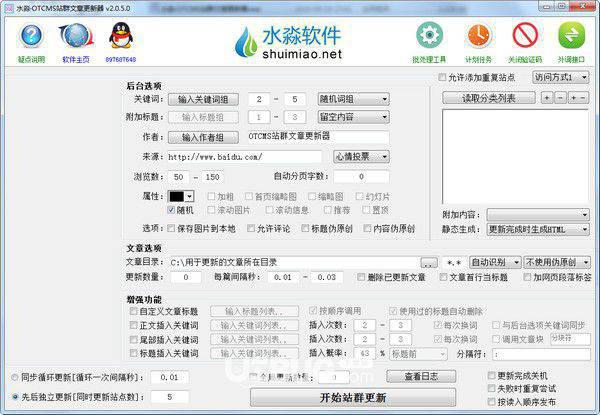
Task: Click the 来源 URL input field
Action: click(245, 157)
